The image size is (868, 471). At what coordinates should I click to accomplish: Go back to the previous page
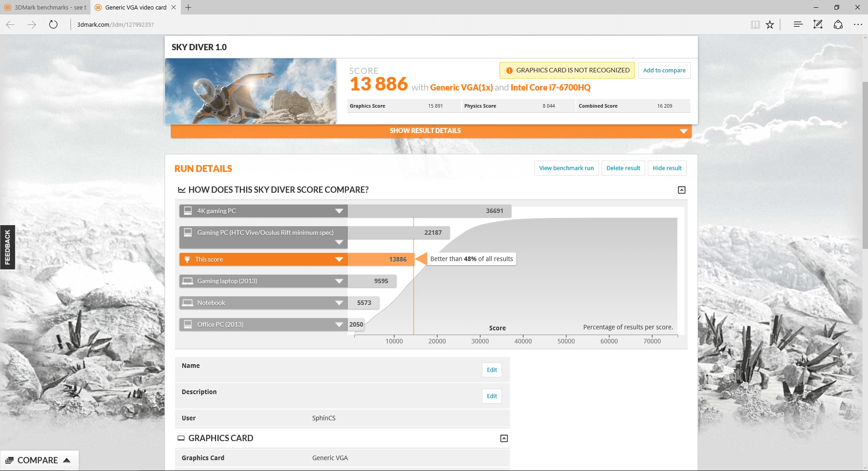tap(10, 24)
